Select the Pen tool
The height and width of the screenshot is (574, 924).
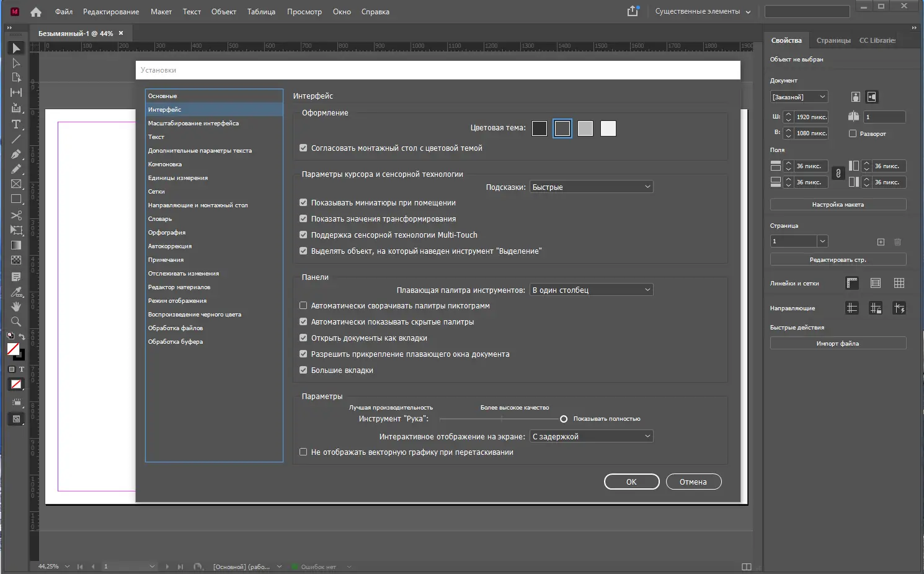(x=16, y=154)
